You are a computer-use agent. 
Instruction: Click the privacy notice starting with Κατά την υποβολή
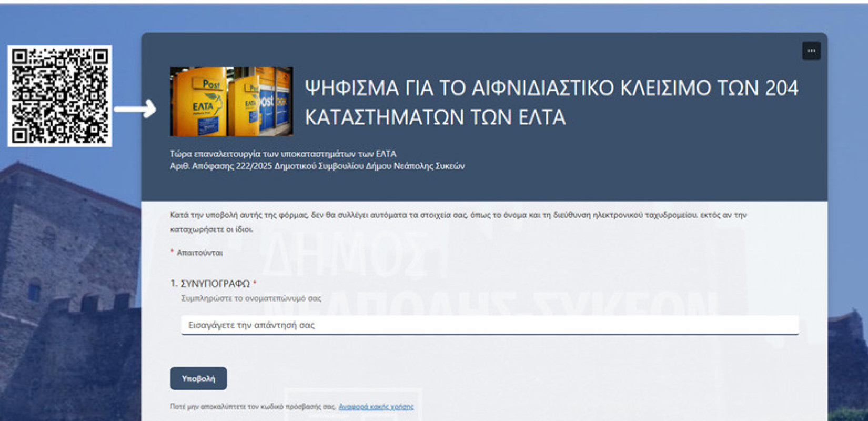pos(458,222)
